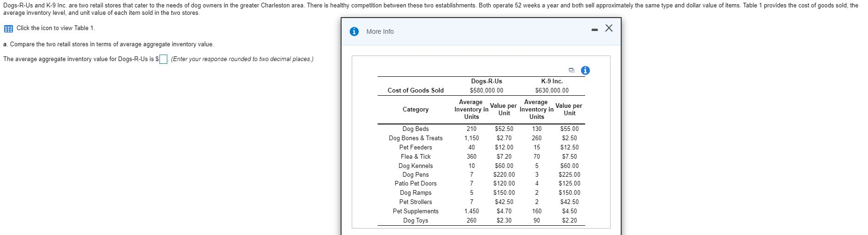Fill in the Dogs-R-Us inventory value answer box

tap(163, 59)
